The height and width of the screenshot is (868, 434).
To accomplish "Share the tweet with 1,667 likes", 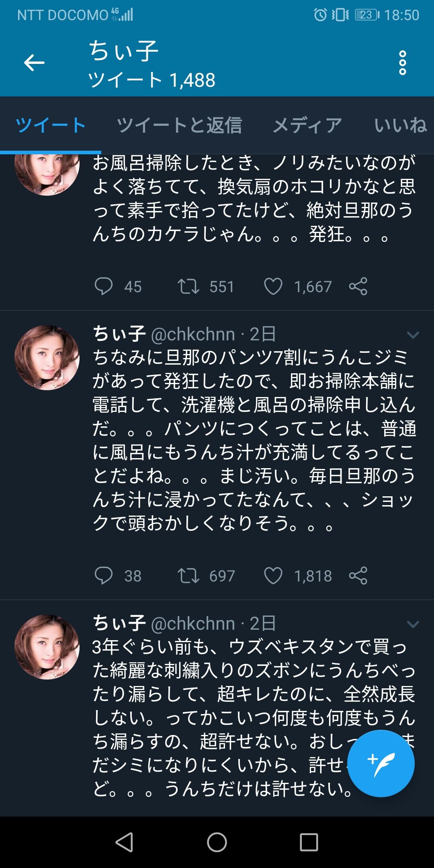I will (x=358, y=287).
